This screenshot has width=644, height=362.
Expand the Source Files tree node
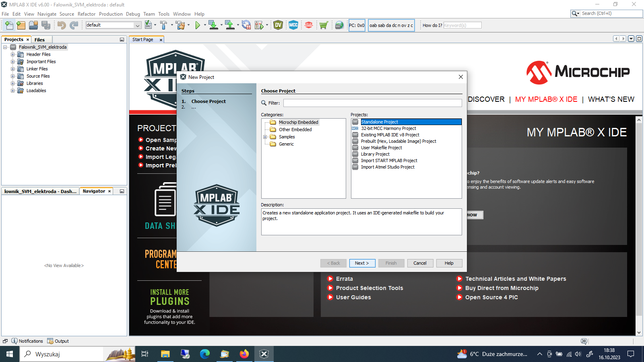pyautogui.click(x=13, y=76)
